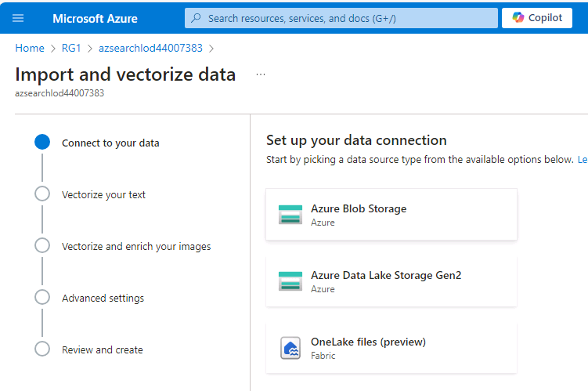Go to the Connect to your data step
The width and height of the screenshot is (588, 391).
[x=110, y=143]
